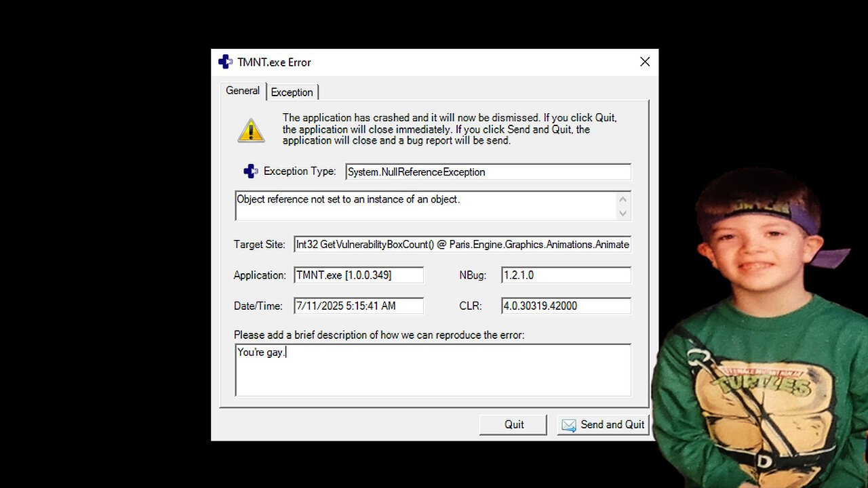
Task: Click the 'Target Site:' label
Action: (x=260, y=244)
